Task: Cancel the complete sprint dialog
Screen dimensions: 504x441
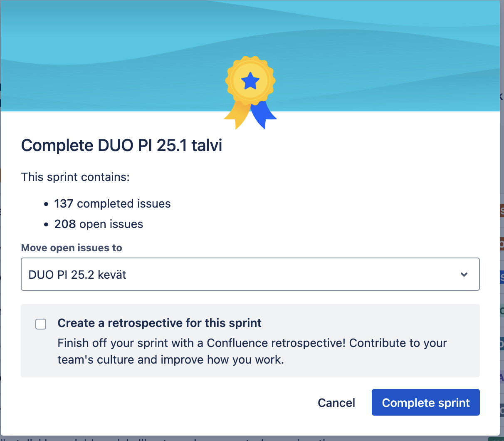Action: click(x=336, y=403)
